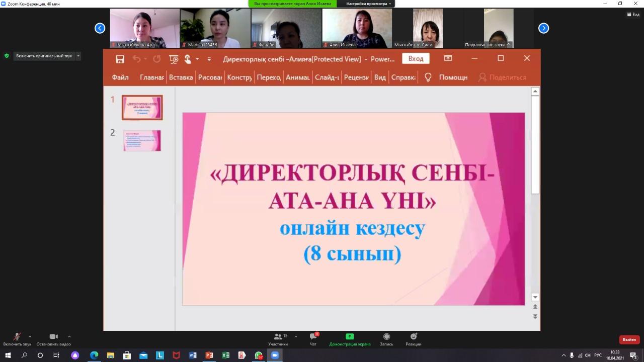Switch to the Вставка ribbon tab
644x362 pixels.
[181, 77]
